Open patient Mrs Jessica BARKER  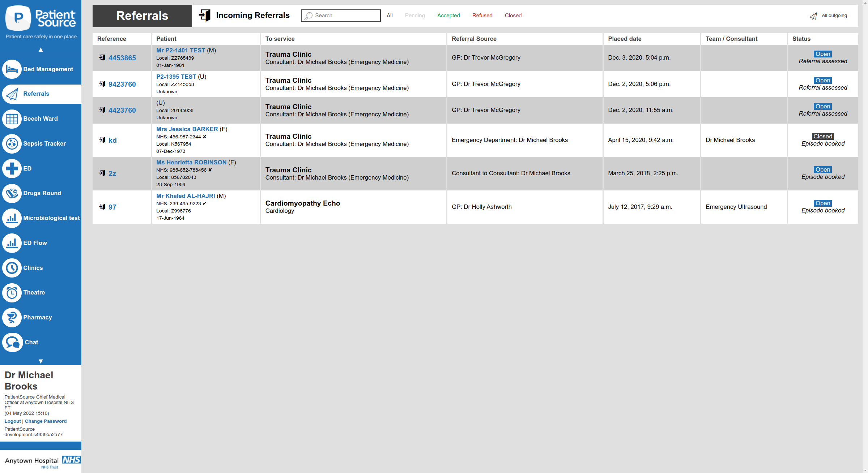(187, 129)
